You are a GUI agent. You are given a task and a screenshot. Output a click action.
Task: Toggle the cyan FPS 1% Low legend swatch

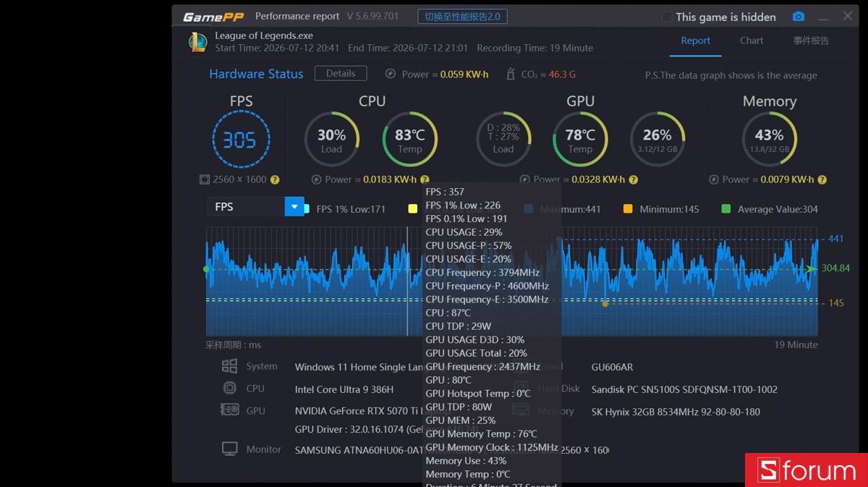[x=307, y=209]
